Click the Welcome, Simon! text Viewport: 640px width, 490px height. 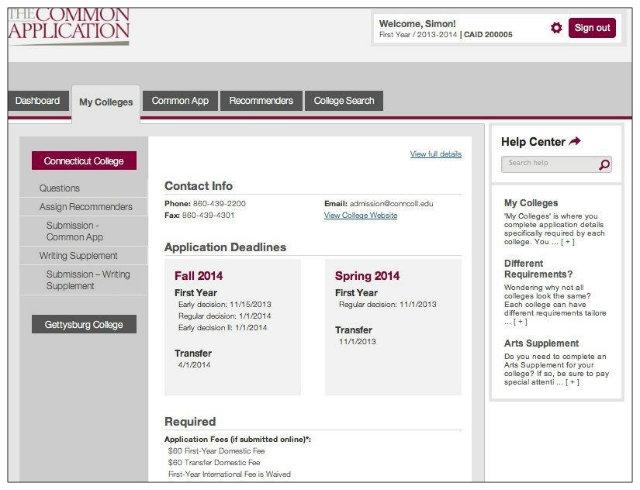coord(417,24)
